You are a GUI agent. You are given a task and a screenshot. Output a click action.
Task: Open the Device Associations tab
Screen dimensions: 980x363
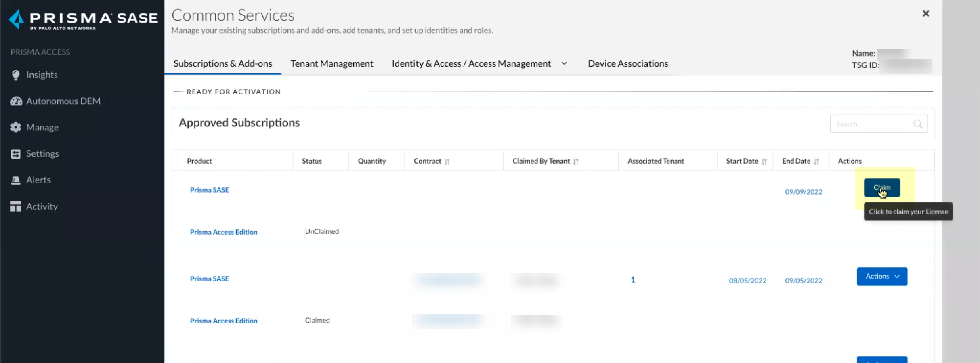point(627,64)
